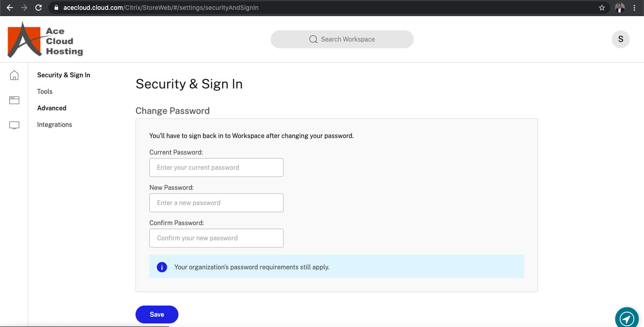The image size is (644, 327).
Task: Open Desktops using the monitor icon
Action: tap(14, 125)
